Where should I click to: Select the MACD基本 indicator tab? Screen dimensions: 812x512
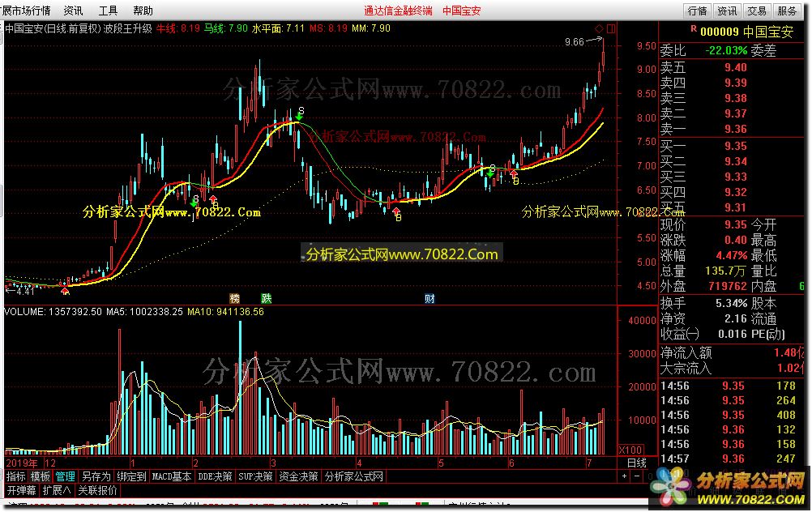click(172, 476)
